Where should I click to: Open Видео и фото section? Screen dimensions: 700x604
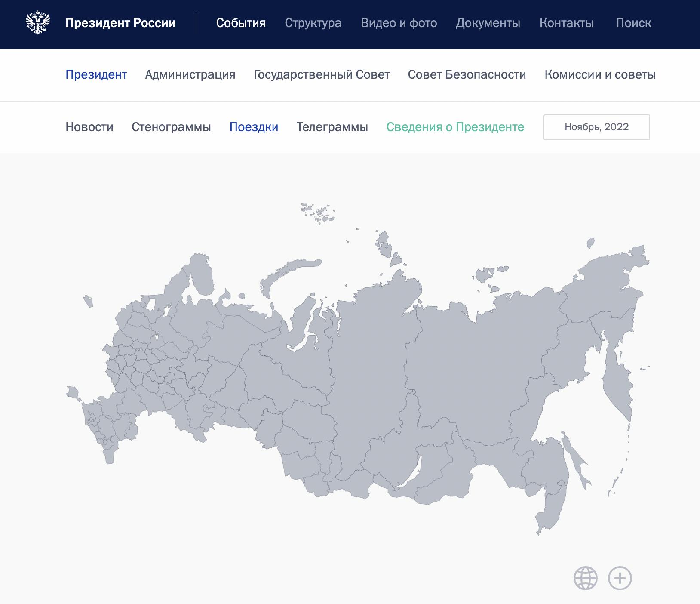click(399, 23)
